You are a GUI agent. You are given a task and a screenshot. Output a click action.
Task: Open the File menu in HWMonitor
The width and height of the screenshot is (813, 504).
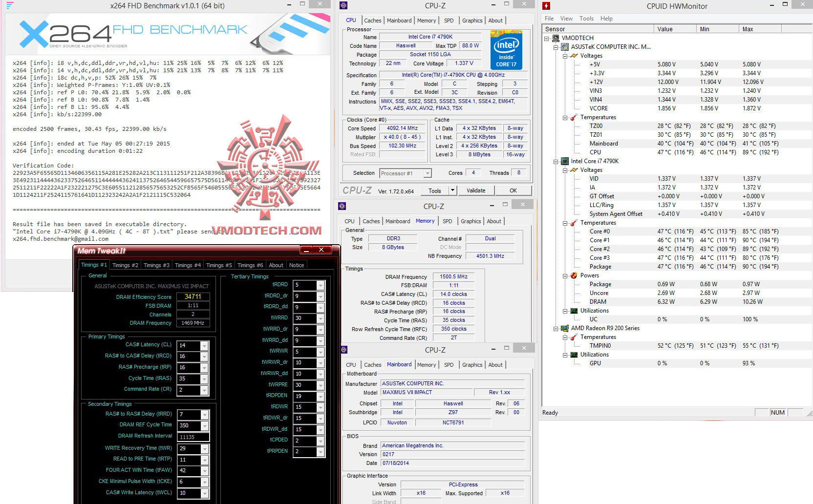pyautogui.click(x=549, y=19)
